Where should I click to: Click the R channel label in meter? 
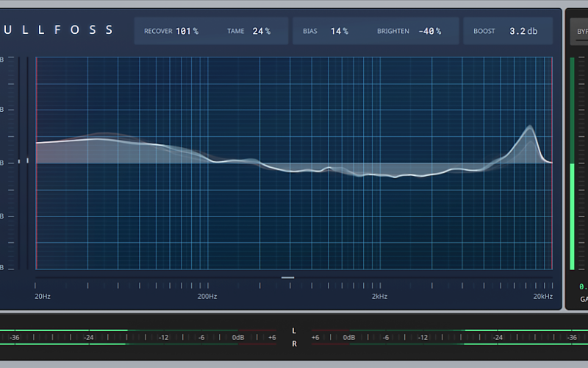(294, 344)
